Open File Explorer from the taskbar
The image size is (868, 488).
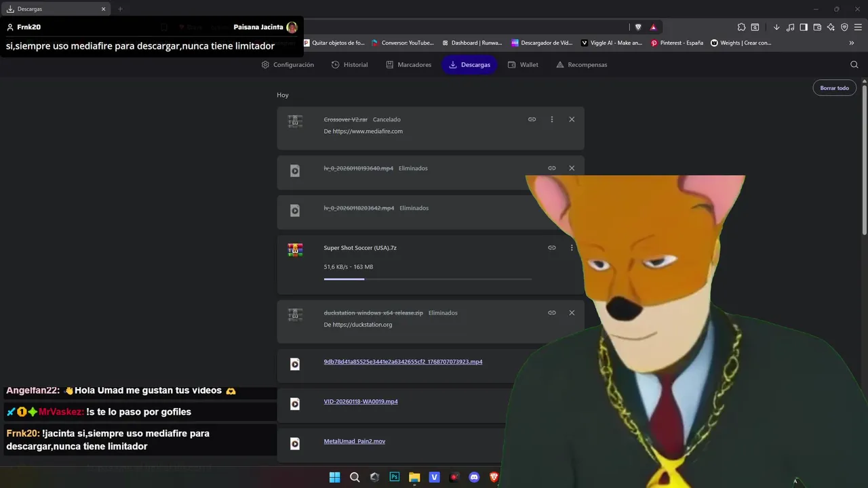414,477
